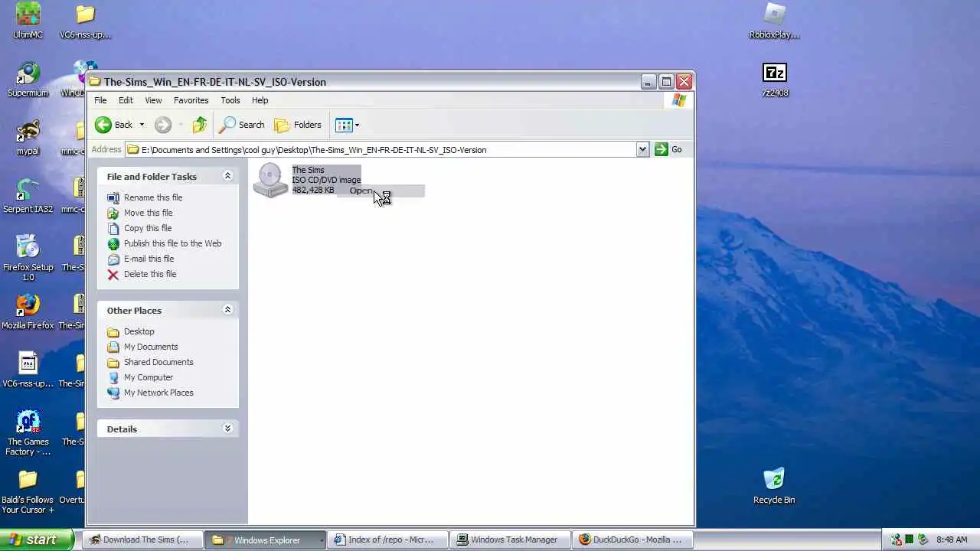Screen dimensions: 980x551
Task: Open the Favorites menu
Action: pyautogui.click(x=191, y=100)
